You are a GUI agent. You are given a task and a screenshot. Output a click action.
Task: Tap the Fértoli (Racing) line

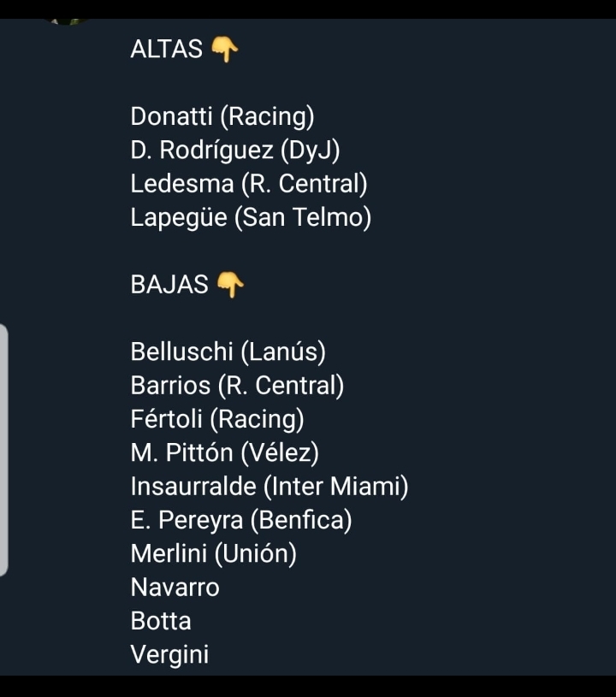(217, 419)
